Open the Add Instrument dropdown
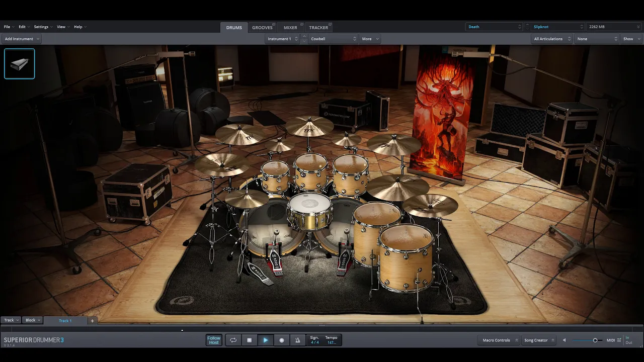The image size is (644, 362). (x=22, y=39)
